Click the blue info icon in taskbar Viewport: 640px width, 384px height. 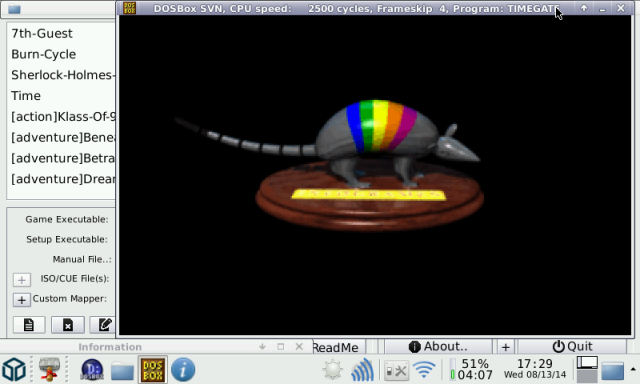183,370
